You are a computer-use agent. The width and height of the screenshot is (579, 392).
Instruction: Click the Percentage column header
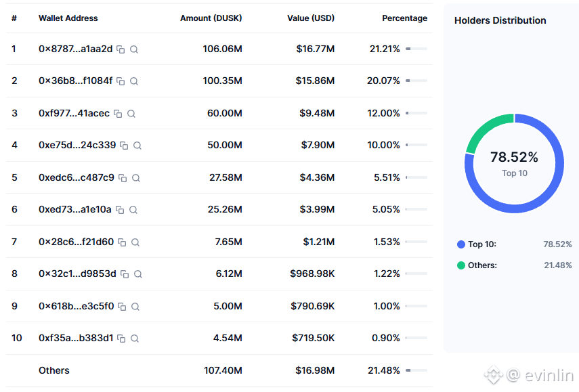(404, 18)
